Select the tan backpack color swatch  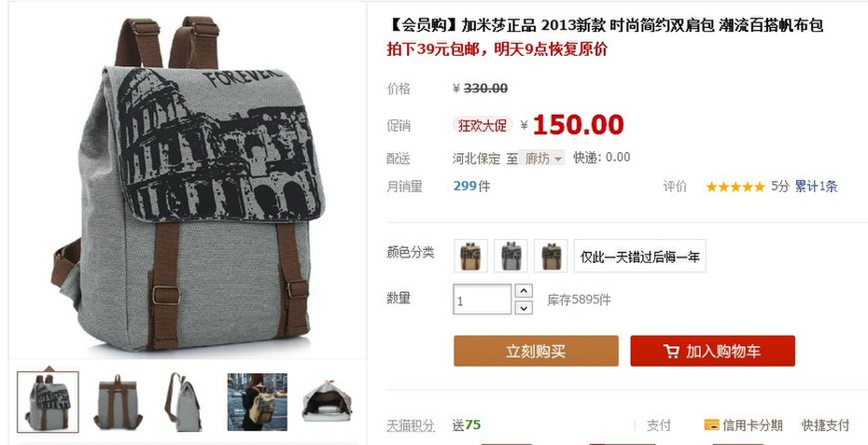tap(470, 256)
